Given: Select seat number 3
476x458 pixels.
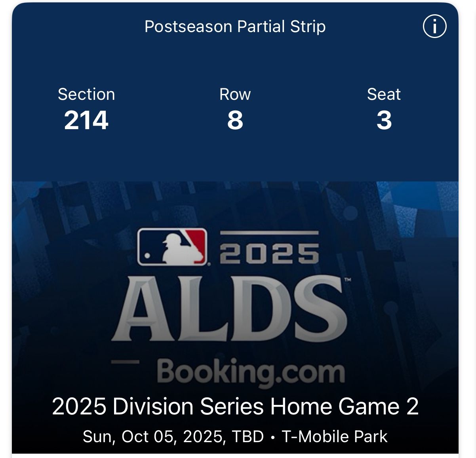Looking at the screenshot, I should pos(384,120).
